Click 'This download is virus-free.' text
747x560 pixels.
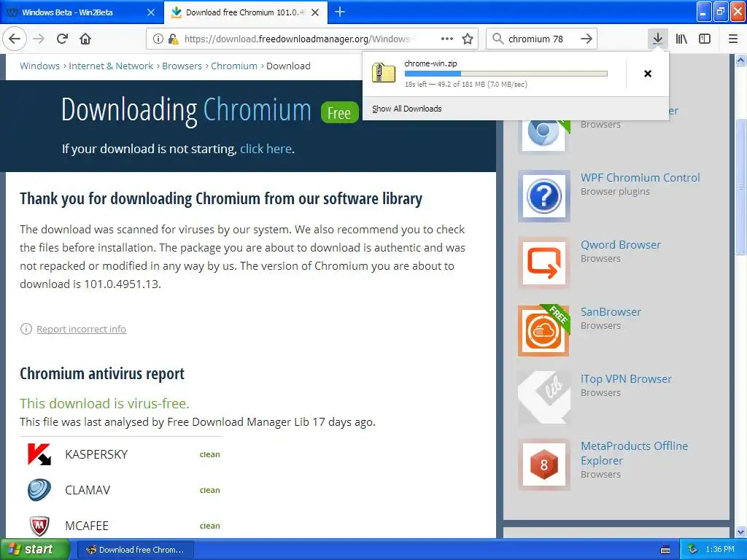[x=104, y=404]
